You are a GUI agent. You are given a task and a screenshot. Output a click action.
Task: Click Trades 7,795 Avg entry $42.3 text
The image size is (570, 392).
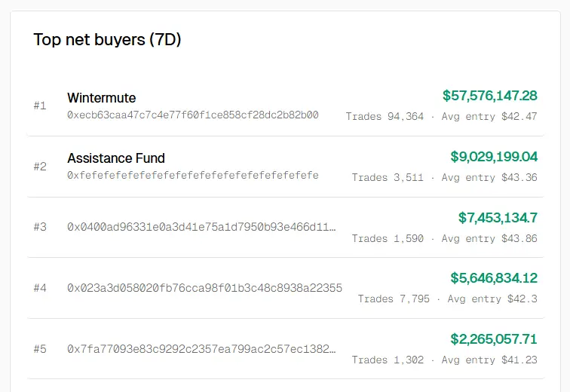[x=447, y=299]
